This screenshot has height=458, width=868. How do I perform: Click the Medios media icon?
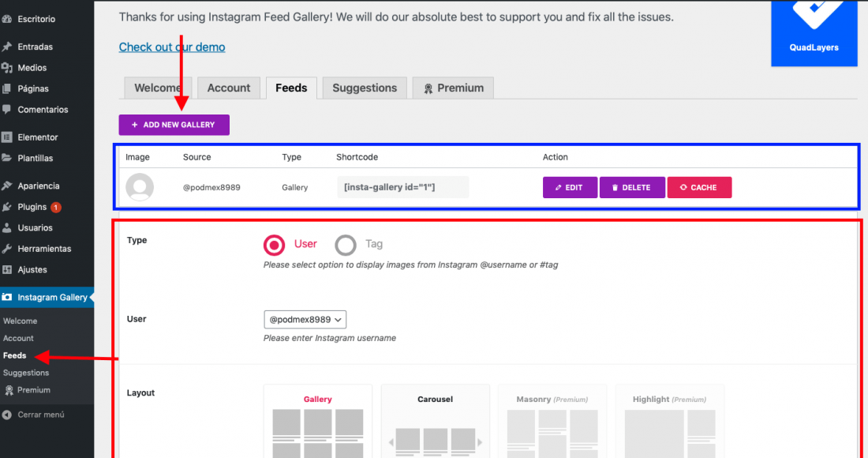tap(6, 68)
